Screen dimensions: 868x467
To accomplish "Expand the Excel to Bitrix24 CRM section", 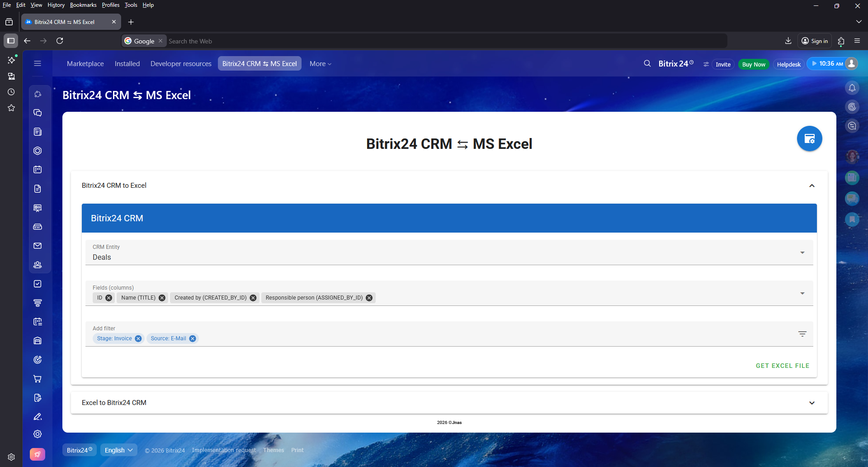I will point(811,403).
